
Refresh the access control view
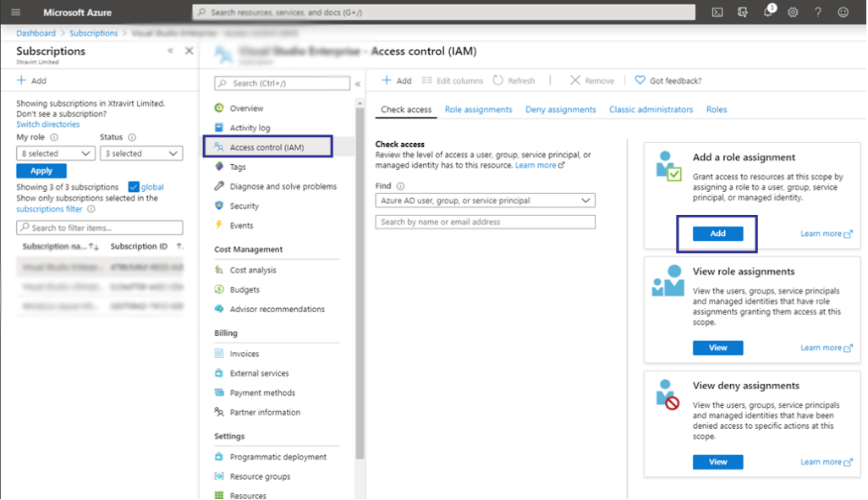pyautogui.click(x=514, y=81)
